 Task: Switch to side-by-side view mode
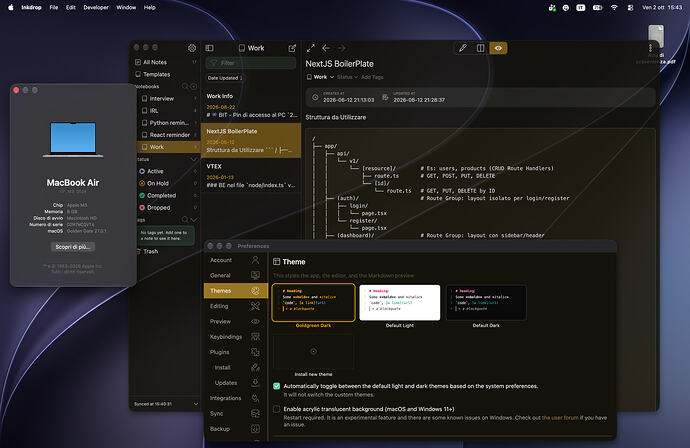pos(481,48)
